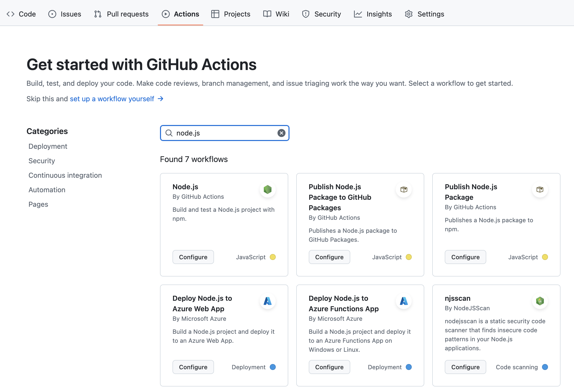The height and width of the screenshot is (392, 574).
Task: Clear the search field with the X icon
Action: (281, 133)
